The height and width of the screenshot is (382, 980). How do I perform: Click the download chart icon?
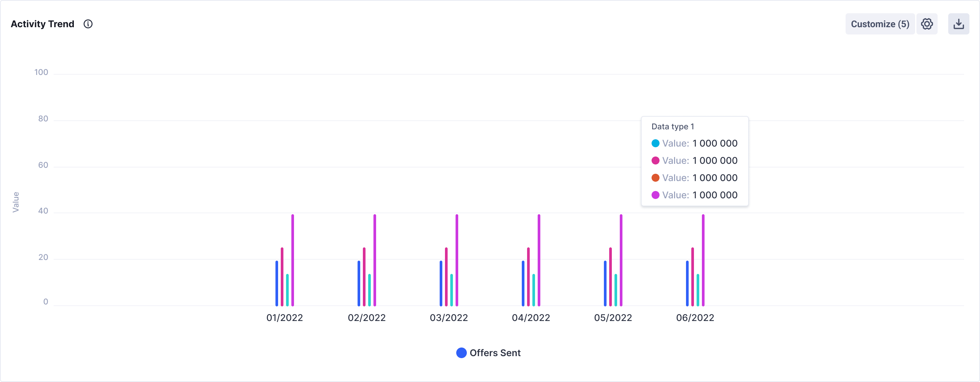click(958, 24)
